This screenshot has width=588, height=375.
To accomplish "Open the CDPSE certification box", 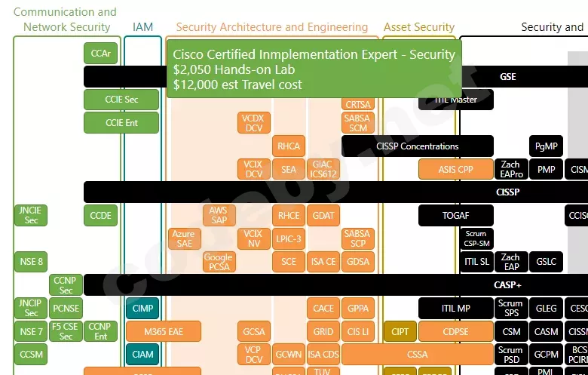I will (x=455, y=331).
